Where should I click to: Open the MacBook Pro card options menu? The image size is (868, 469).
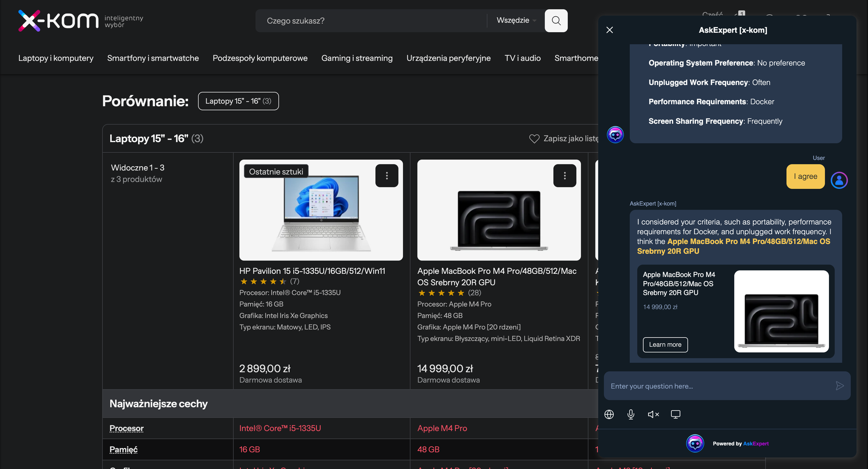point(565,176)
